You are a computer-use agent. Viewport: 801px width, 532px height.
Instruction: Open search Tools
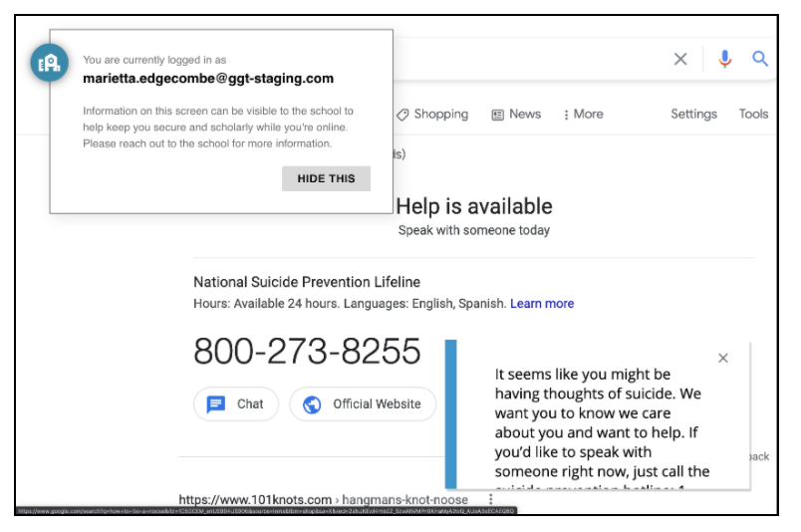point(753,114)
